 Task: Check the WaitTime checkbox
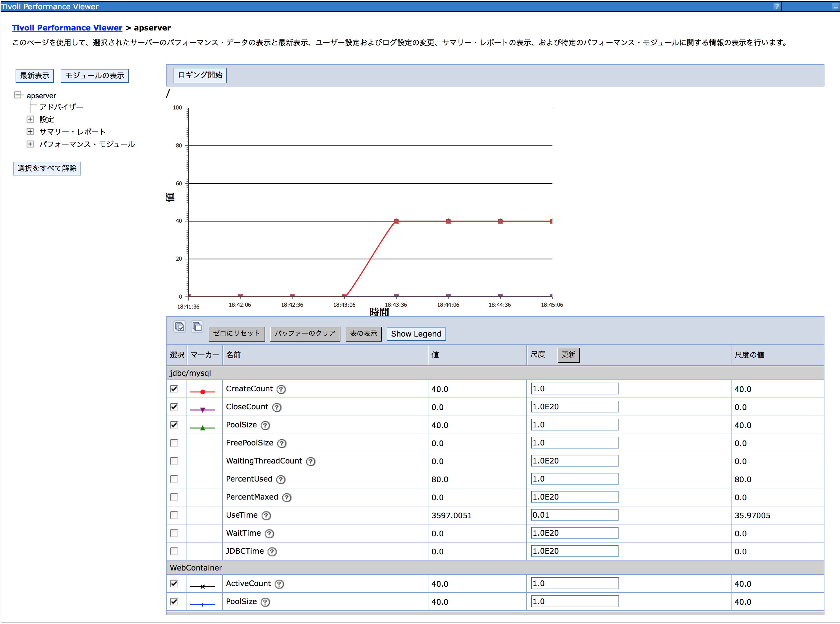click(174, 533)
